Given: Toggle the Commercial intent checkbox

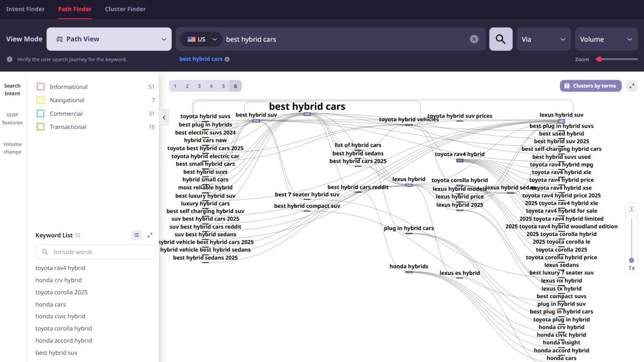Looking at the screenshot, I should coord(40,113).
